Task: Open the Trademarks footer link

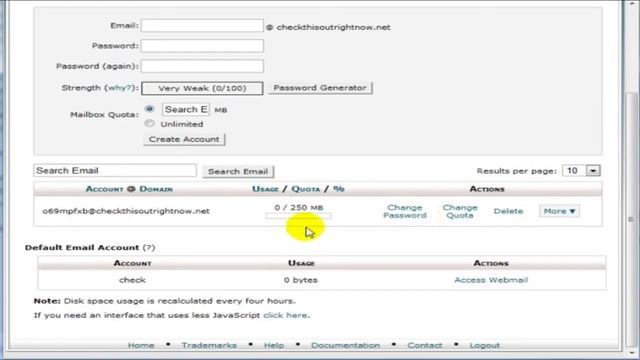Action: click(x=209, y=345)
